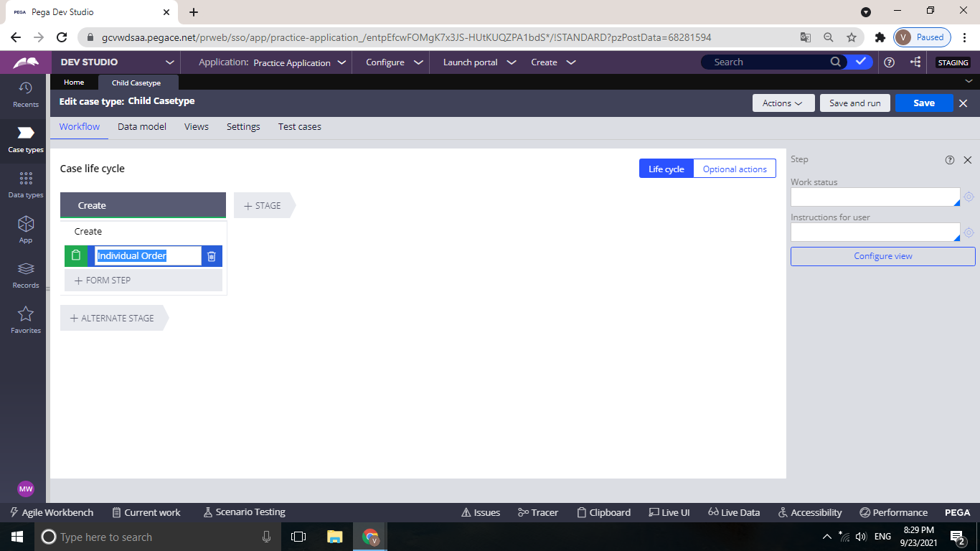Image resolution: width=980 pixels, height=551 pixels.
Task: Open Data types in the sidebar
Action: point(26,185)
